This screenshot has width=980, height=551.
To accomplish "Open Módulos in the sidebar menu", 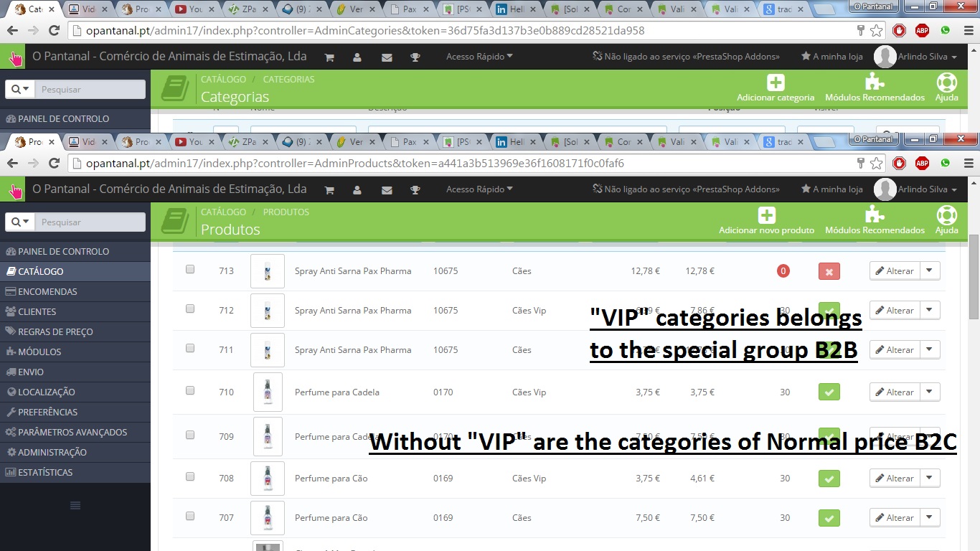I will coord(75,352).
